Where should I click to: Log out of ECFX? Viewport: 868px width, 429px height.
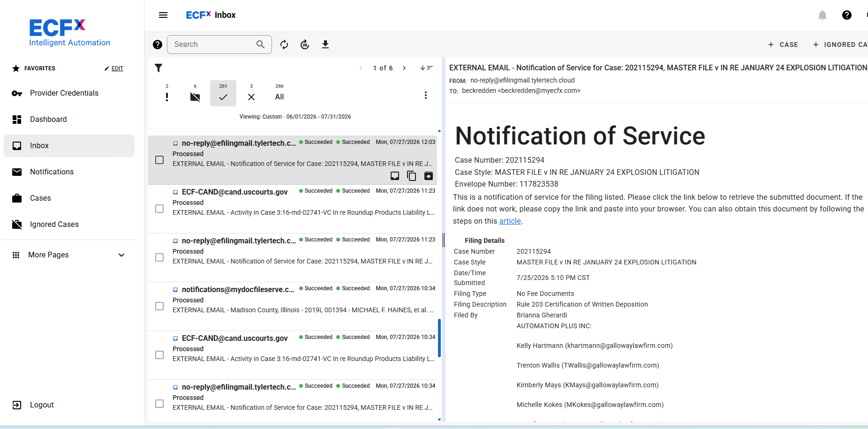click(x=69, y=405)
